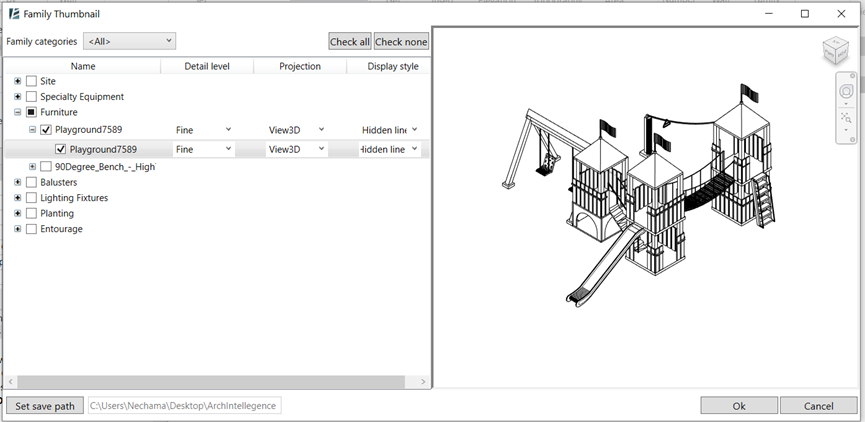The width and height of the screenshot is (865, 422).
Task: Check the Lighting Fixtures checkbox
Action: coord(31,197)
